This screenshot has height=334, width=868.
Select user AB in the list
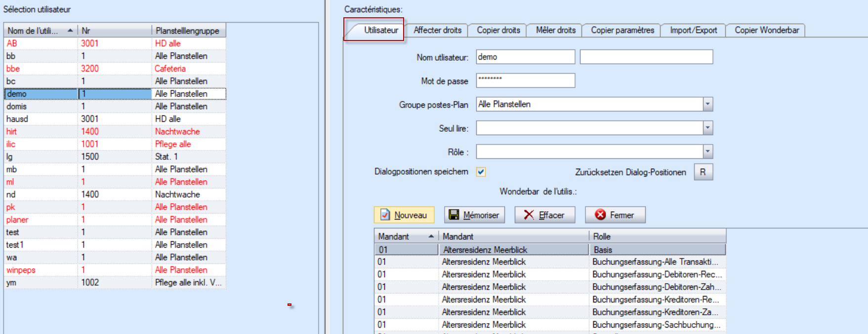coord(115,43)
